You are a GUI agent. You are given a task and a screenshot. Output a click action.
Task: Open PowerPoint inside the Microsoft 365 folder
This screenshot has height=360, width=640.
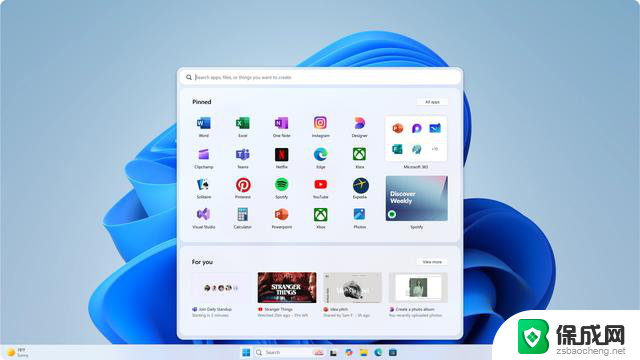pyautogui.click(x=397, y=128)
